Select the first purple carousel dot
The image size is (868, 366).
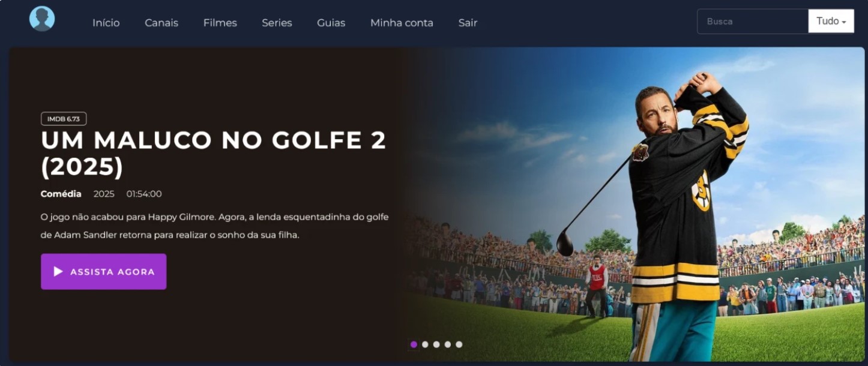pyautogui.click(x=414, y=344)
